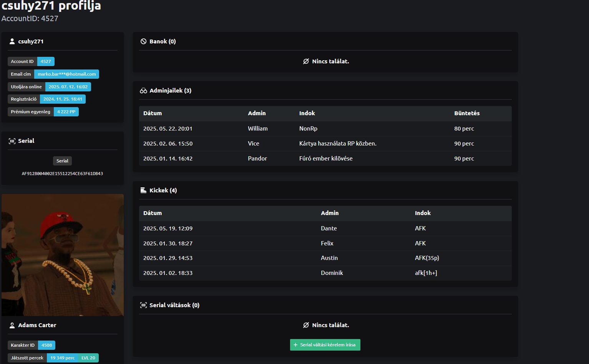Click the boot icon next to Kickek

tap(143, 190)
